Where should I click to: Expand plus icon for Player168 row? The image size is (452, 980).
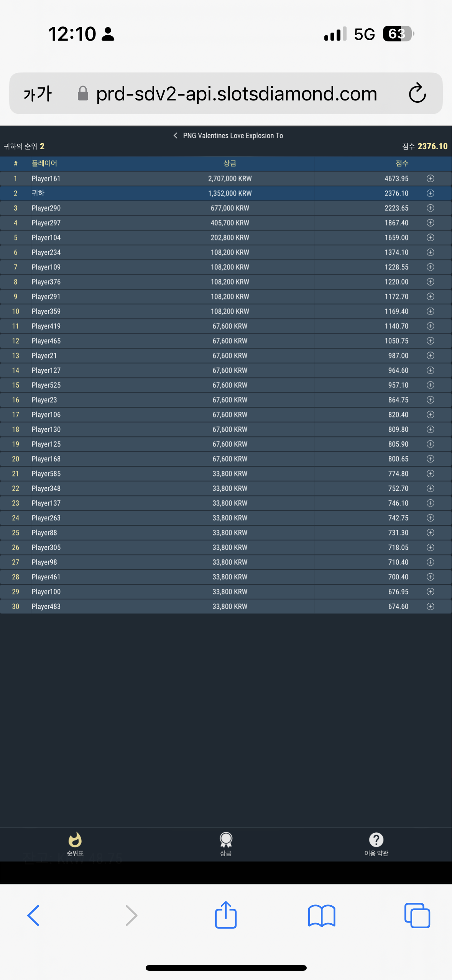430,459
